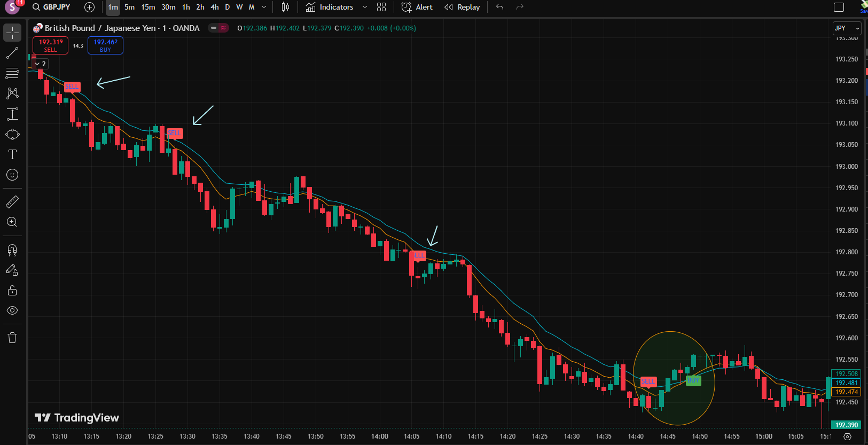Open indicator templates grid
This screenshot has width=868, height=445.
[381, 7]
